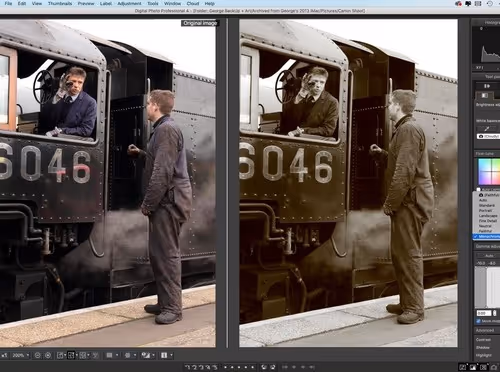Click the zoom in magnifier icon
The image size is (500, 372).
[x=48, y=355]
